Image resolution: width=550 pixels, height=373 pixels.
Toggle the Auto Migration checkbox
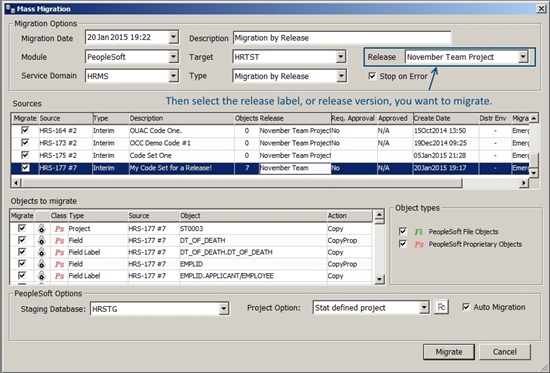click(x=466, y=307)
